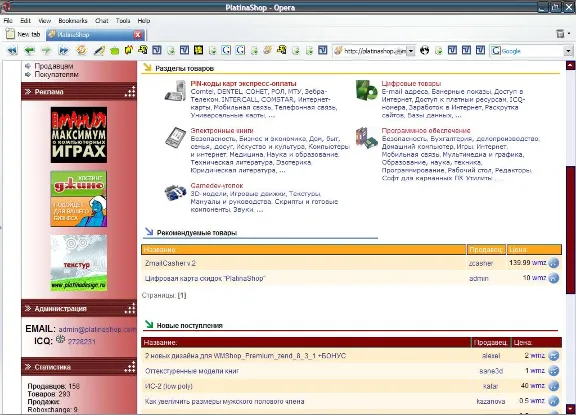Screen dimensions: 576x415
Task: Click seller name zcasher
Action: pyautogui.click(x=481, y=263)
